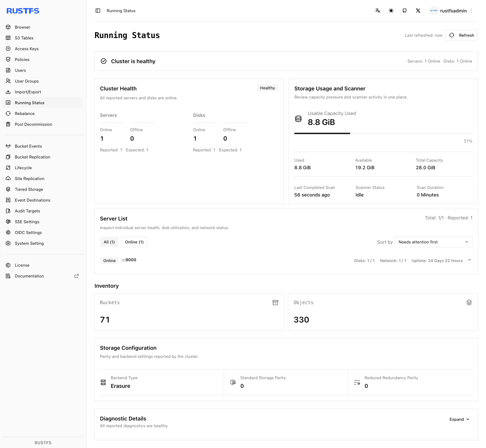The height and width of the screenshot is (448, 486).
Task: Open the Sort by Needs attention first dropdown
Action: pyautogui.click(x=433, y=242)
